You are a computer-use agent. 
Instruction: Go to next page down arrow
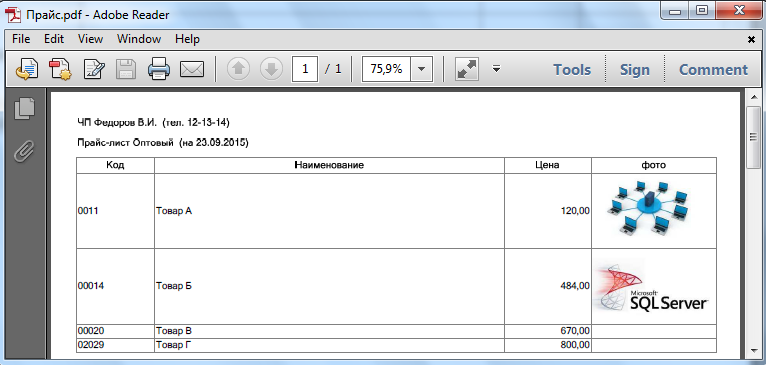coord(272,69)
